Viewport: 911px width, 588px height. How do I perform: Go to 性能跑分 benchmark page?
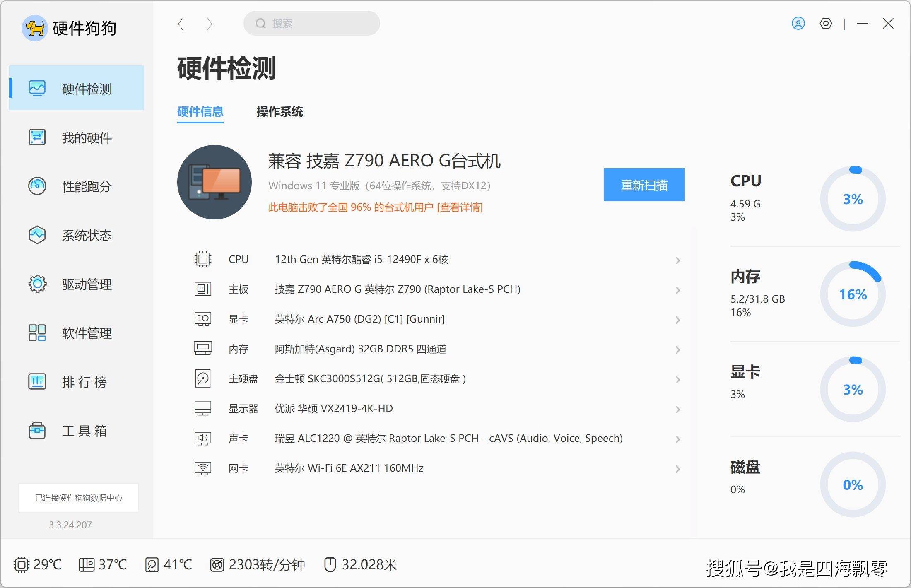coord(77,186)
